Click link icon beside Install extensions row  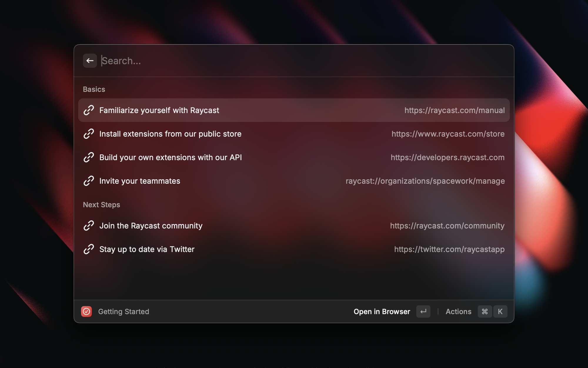(88, 134)
